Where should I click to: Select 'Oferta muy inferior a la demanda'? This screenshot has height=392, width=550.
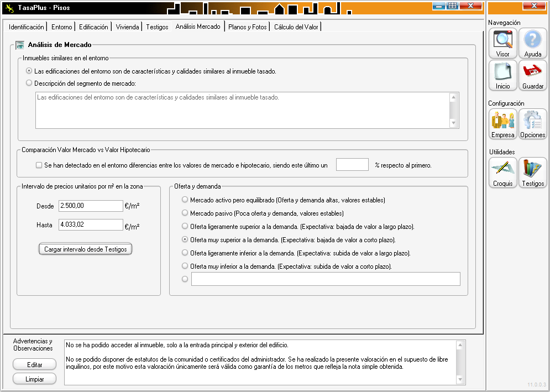point(185,266)
